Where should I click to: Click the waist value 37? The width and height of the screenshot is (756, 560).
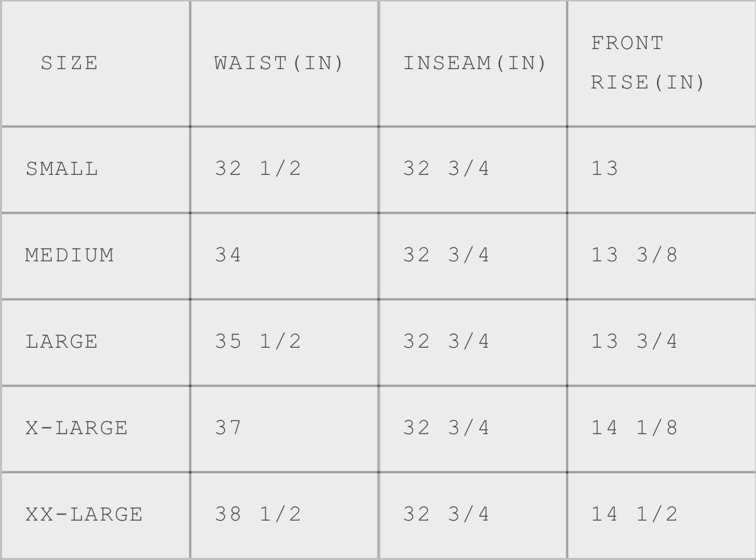coord(228,428)
